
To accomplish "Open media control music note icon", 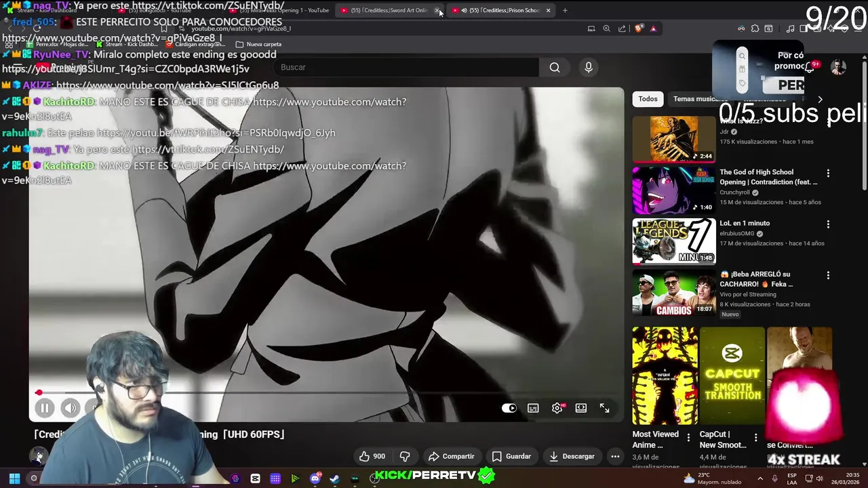I will coord(790,28).
